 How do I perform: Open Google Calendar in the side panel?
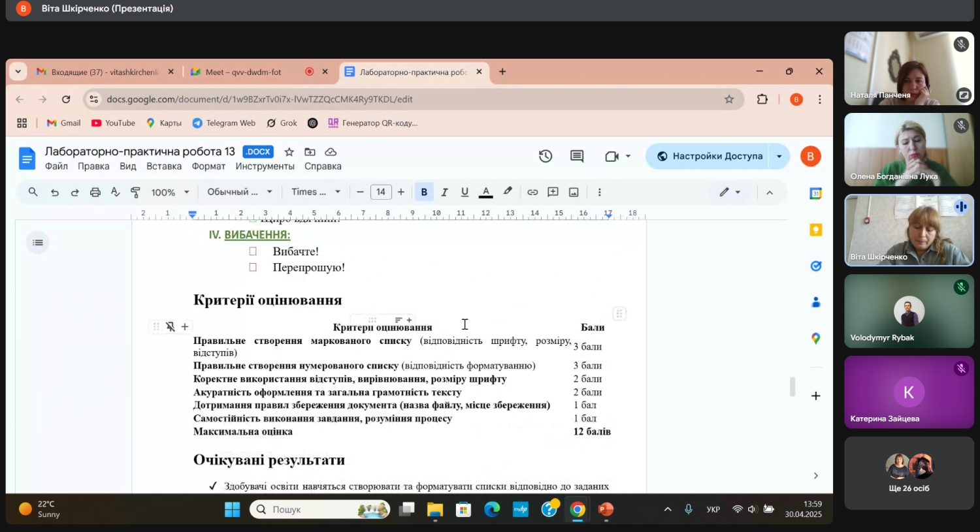[815, 193]
